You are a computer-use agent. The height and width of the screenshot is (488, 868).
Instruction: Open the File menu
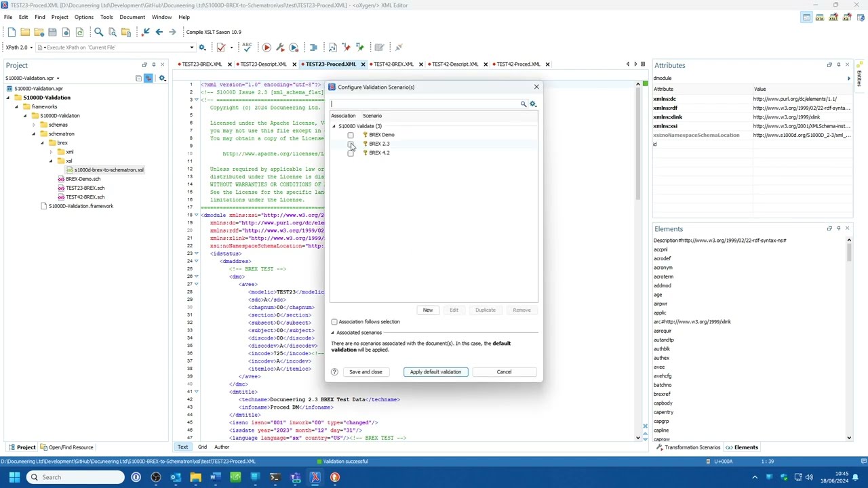[8, 17]
